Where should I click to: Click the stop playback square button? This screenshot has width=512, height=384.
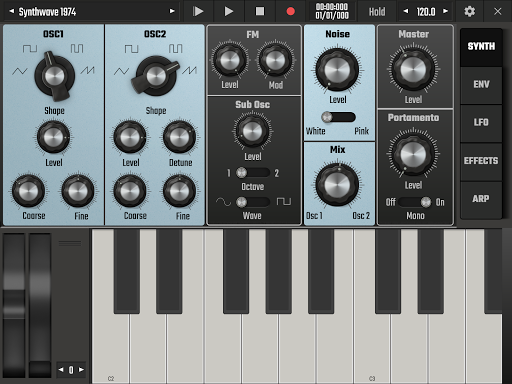260,11
